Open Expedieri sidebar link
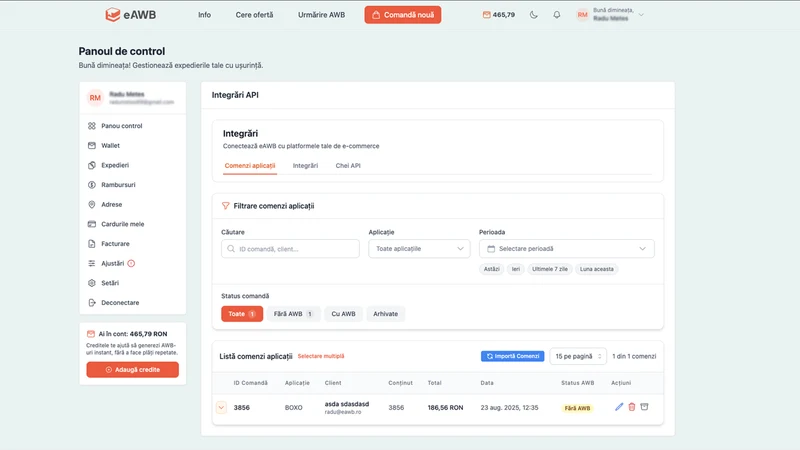This screenshot has height=450, width=800. point(115,165)
